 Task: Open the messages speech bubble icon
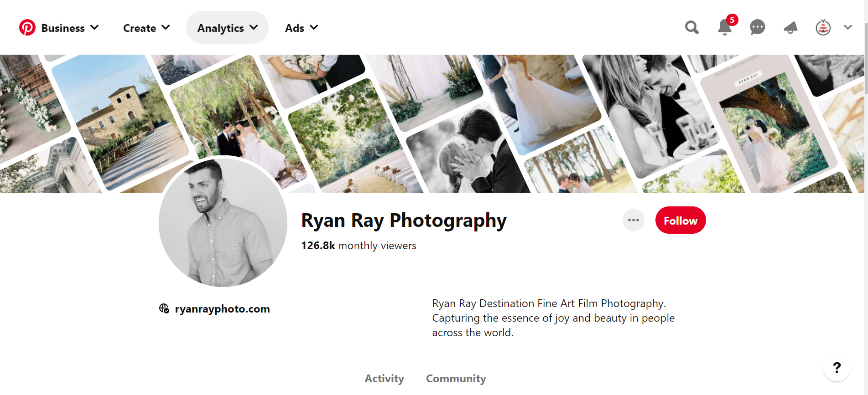coord(757,28)
